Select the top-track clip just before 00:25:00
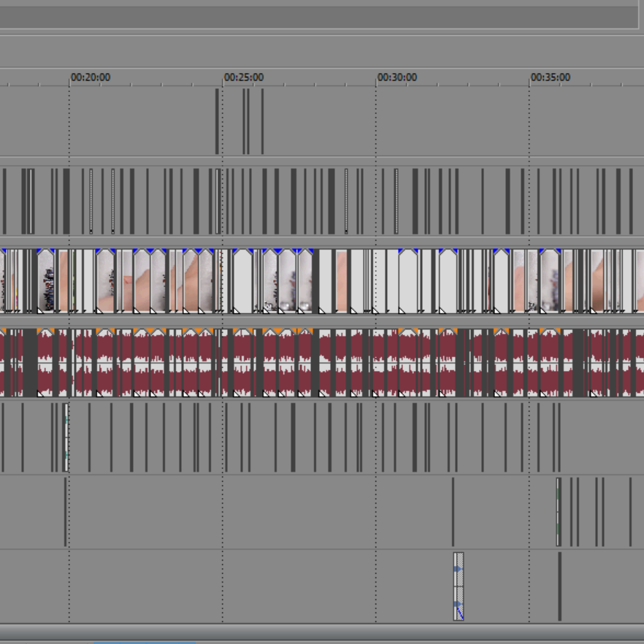The width and height of the screenshot is (644, 644). (x=217, y=121)
